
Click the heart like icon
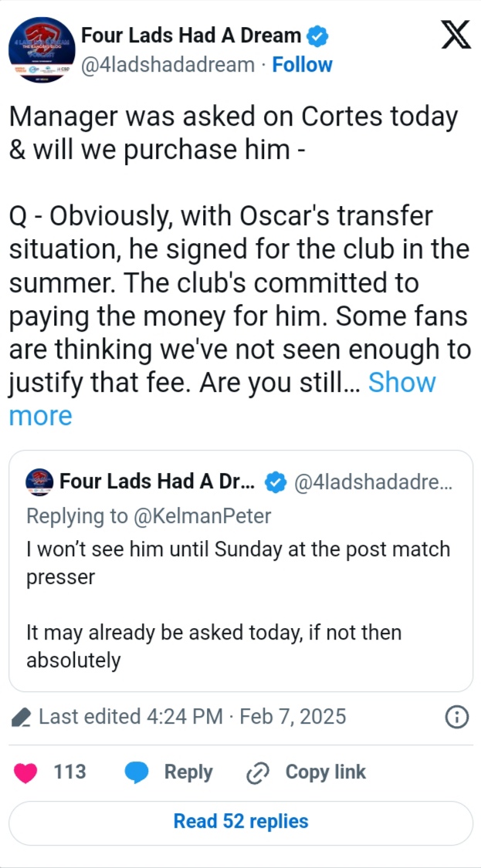[x=26, y=773]
